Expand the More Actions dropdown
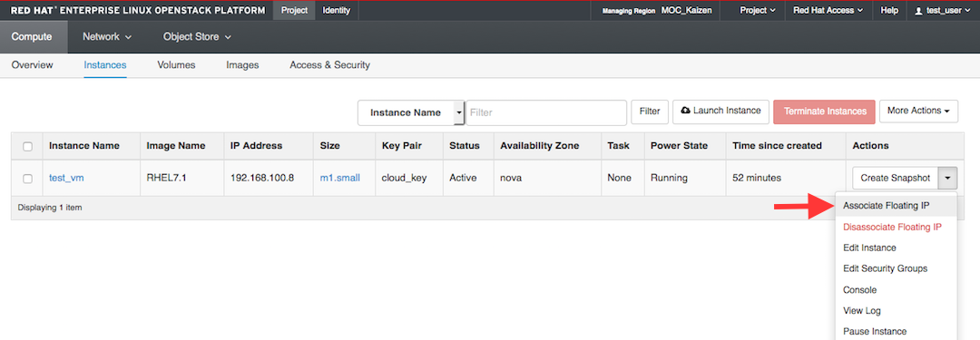This screenshot has height=340, width=980. coord(918,111)
